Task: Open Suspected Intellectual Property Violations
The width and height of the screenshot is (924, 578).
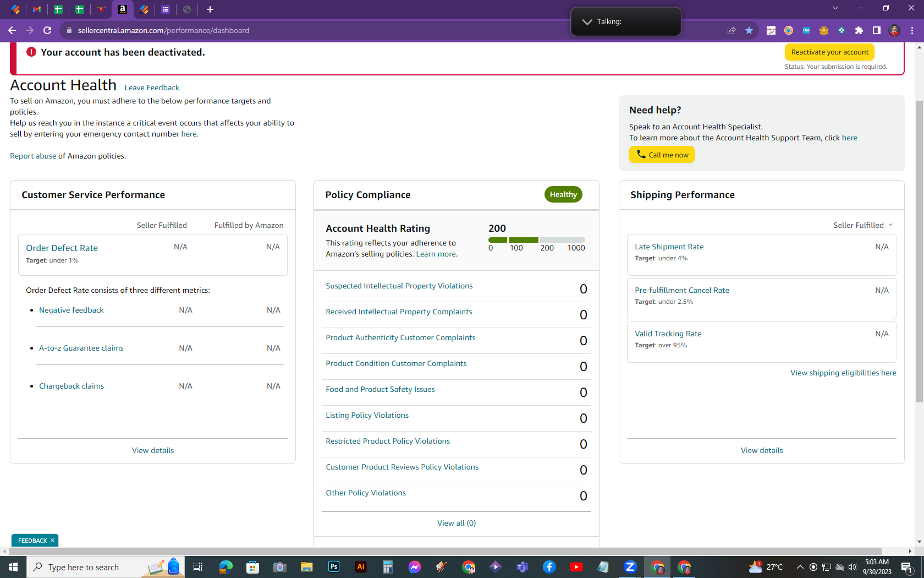Action: (x=399, y=286)
